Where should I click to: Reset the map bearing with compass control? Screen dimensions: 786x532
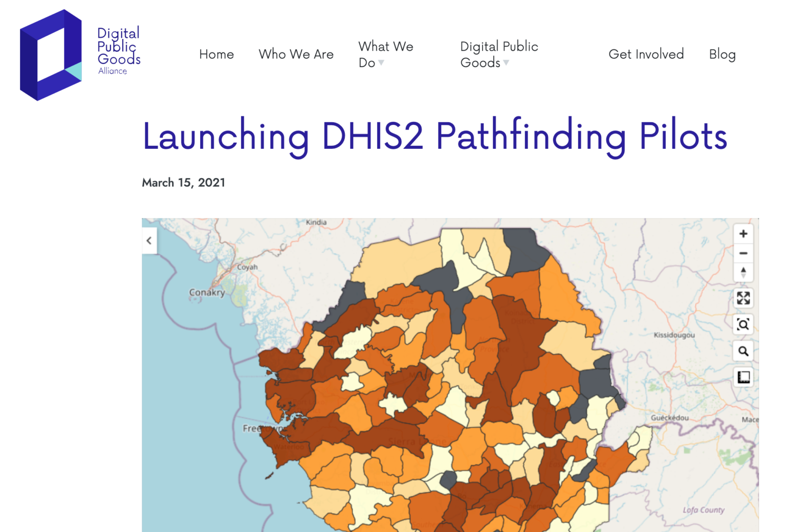[744, 271]
